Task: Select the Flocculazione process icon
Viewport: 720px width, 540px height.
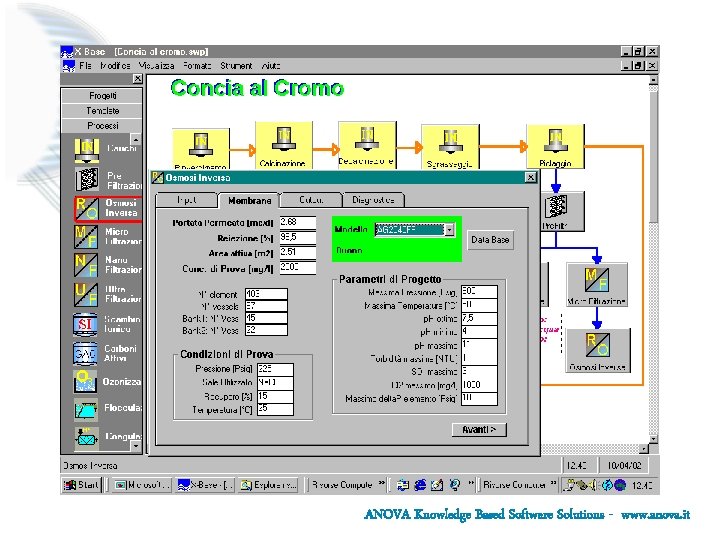Action: [86, 410]
